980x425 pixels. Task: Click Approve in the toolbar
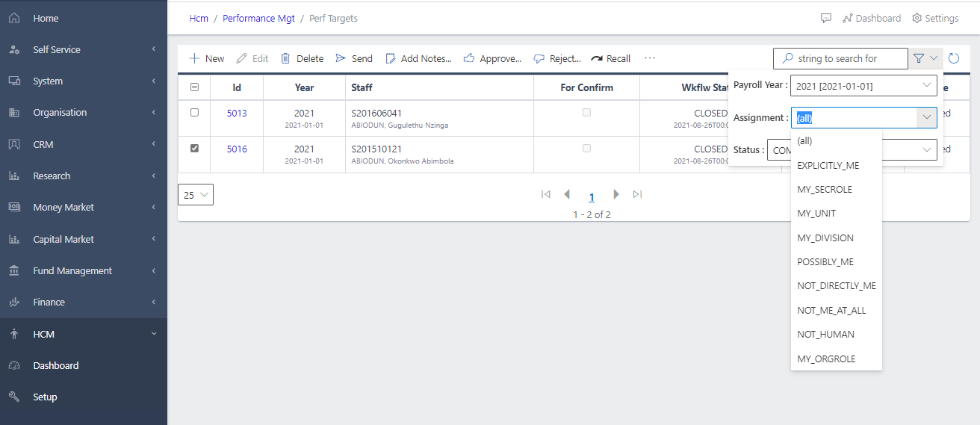pos(492,58)
